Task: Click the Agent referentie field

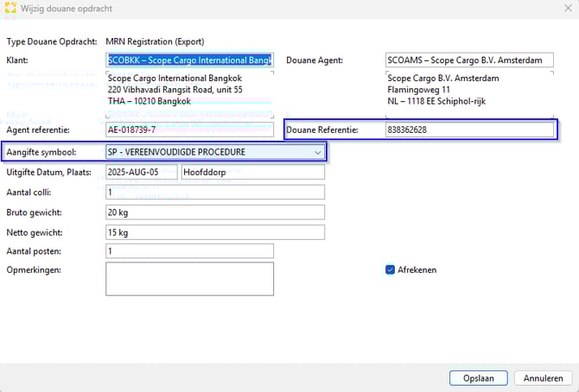Action: tap(189, 130)
